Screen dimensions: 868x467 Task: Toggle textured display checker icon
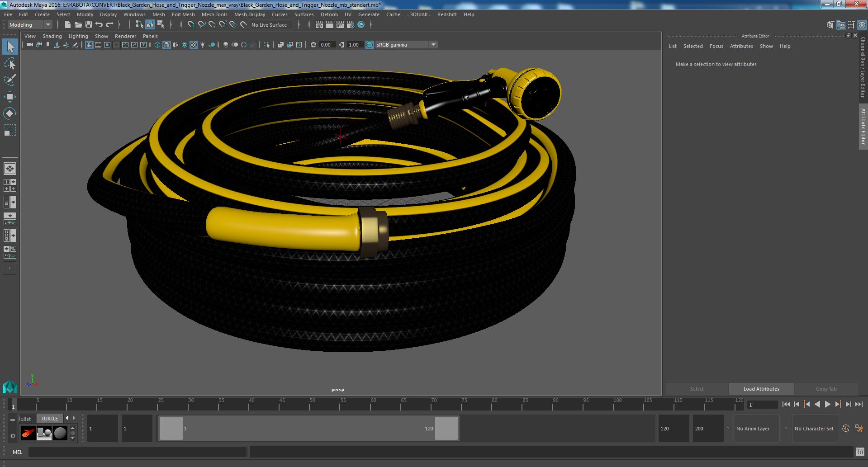[x=194, y=45]
